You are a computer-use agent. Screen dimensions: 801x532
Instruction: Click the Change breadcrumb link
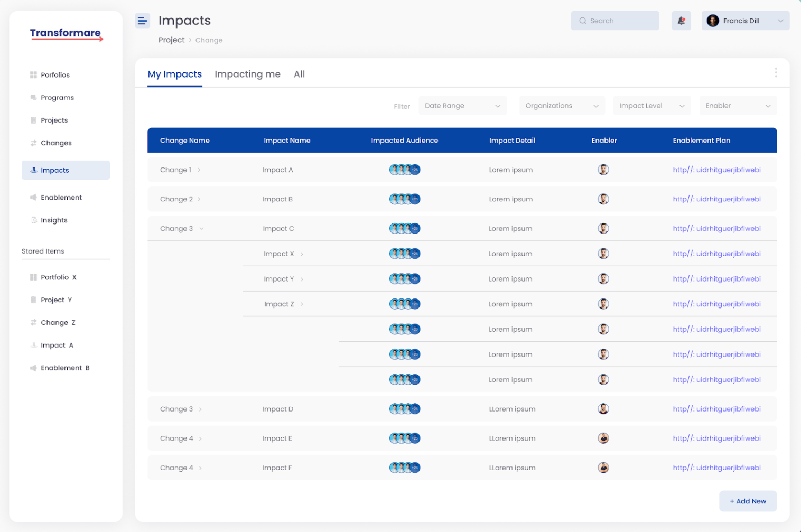[x=209, y=40]
